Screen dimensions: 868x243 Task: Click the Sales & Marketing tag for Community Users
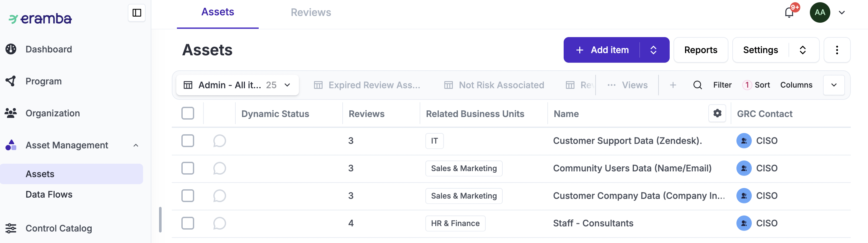(464, 169)
